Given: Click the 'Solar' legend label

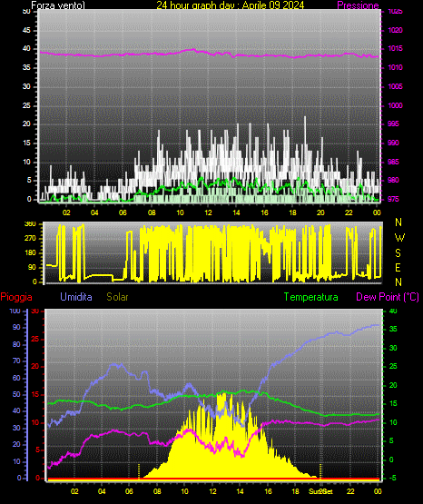Looking at the screenshot, I should 117,297.
